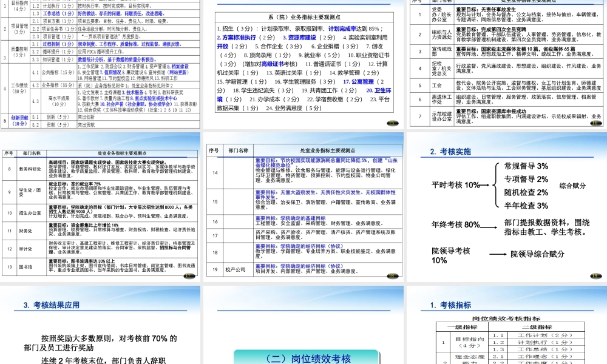This screenshot has width=607, height=364.
Task: Click the 工作绩效 (80分) cell
Action: pyautogui.click(x=19, y=88)
